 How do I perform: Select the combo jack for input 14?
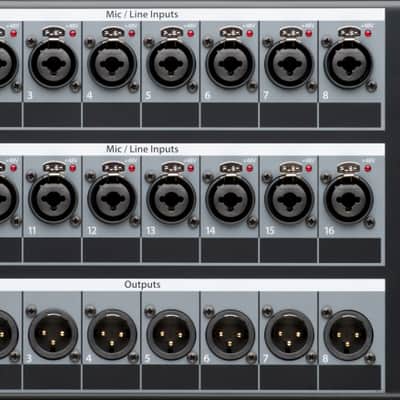click(230, 199)
